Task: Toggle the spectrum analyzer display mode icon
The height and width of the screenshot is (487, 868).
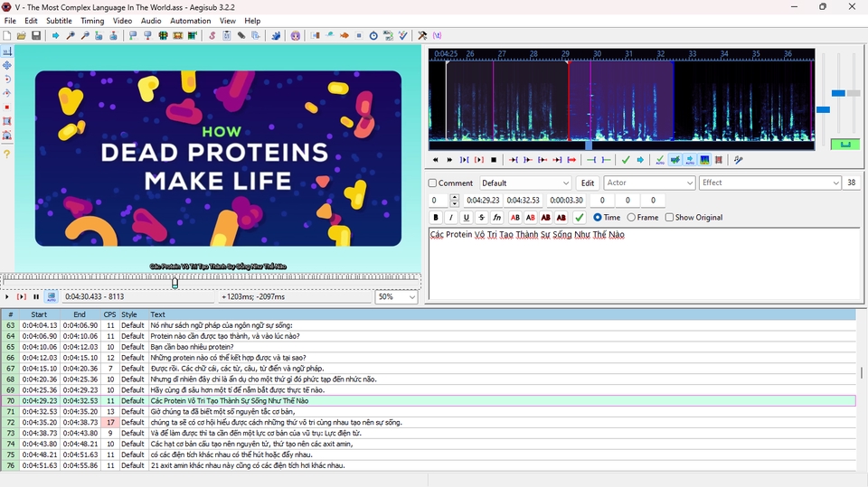Action: pos(704,160)
